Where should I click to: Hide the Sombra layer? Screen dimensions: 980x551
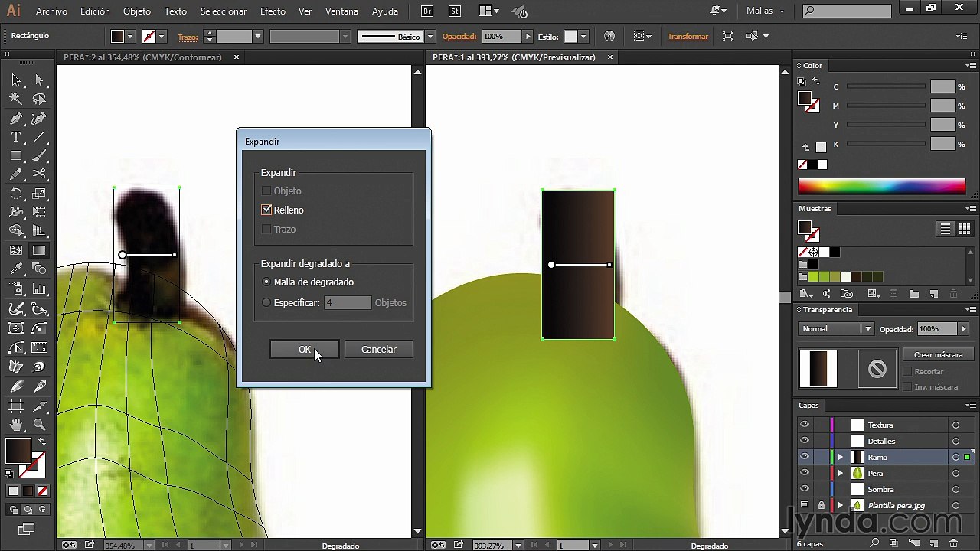click(804, 489)
